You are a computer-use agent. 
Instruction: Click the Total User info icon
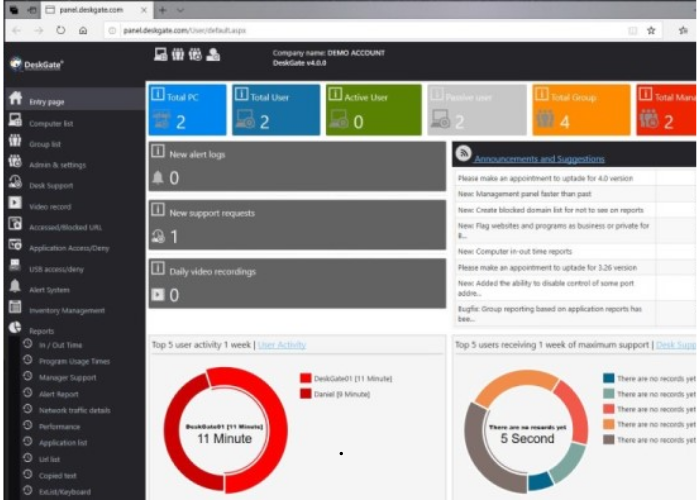[241, 94]
